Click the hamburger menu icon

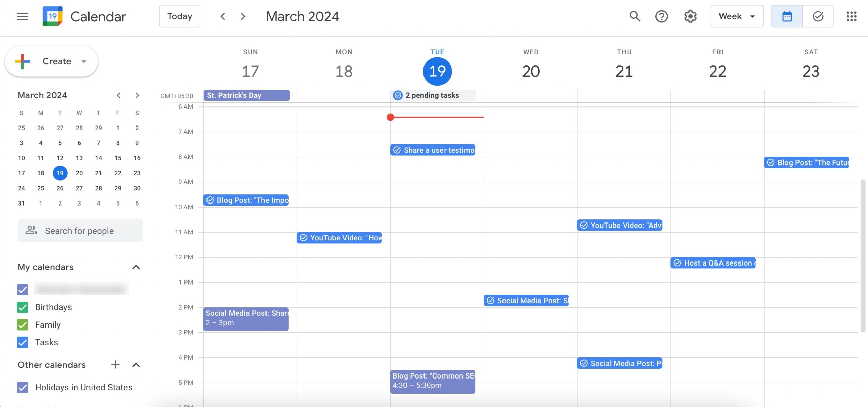click(21, 16)
